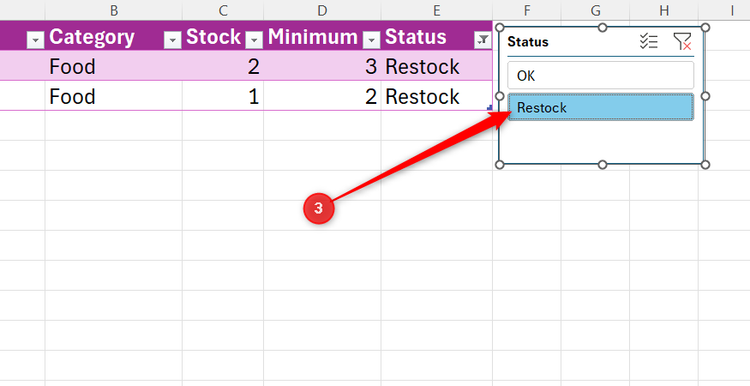Click the slicer's top-right corner handle
Screen dimensions: 750x386
[x=705, y=27]
